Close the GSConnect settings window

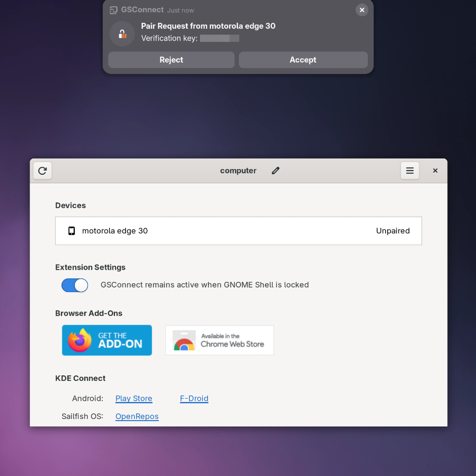coord(435,171)
